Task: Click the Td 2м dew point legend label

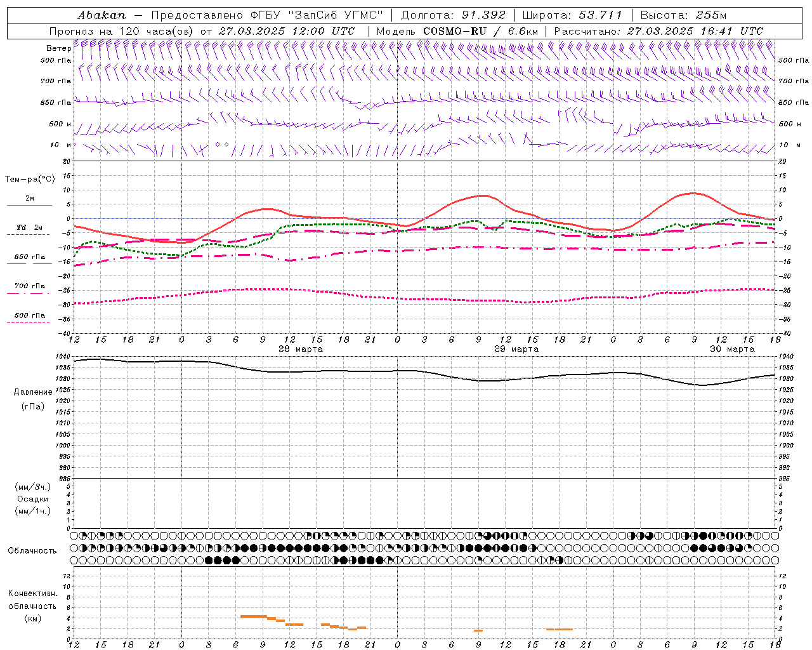Action: click(29, 227)
